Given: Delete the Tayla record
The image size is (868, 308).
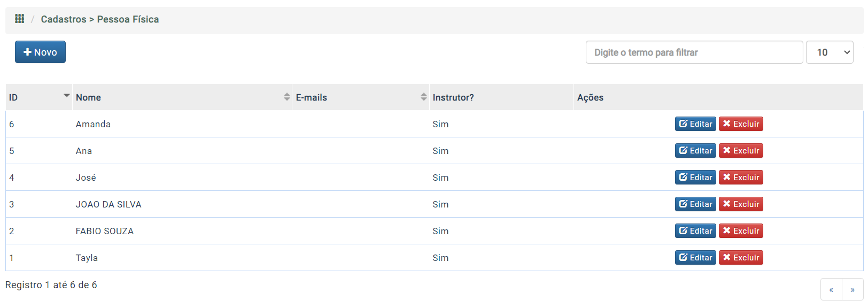Looking at the screenshot, I should [741, 258].
